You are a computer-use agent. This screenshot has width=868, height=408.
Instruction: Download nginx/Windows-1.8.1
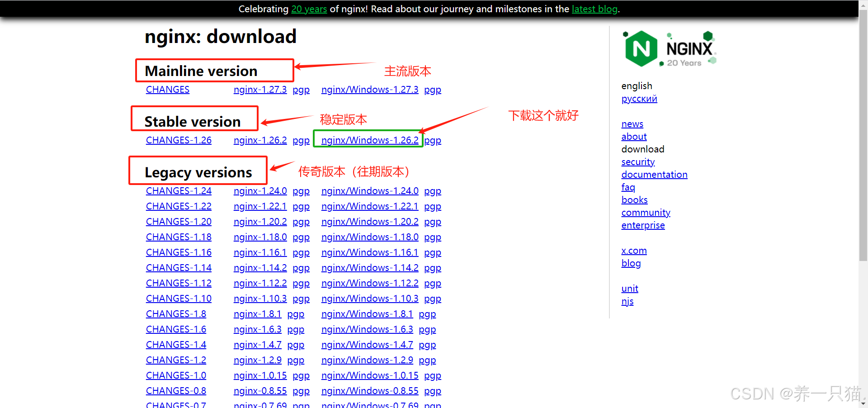point(367,314)
